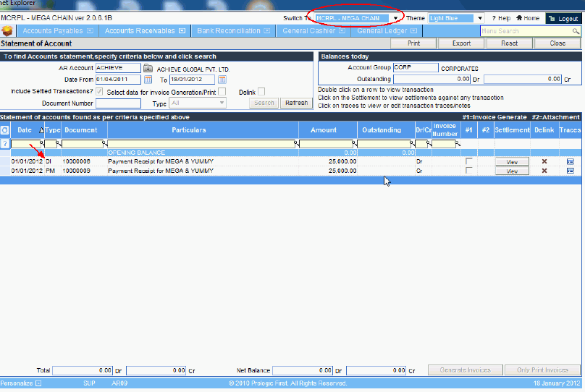Click the AR Account lookup icon

coord(148,68)
